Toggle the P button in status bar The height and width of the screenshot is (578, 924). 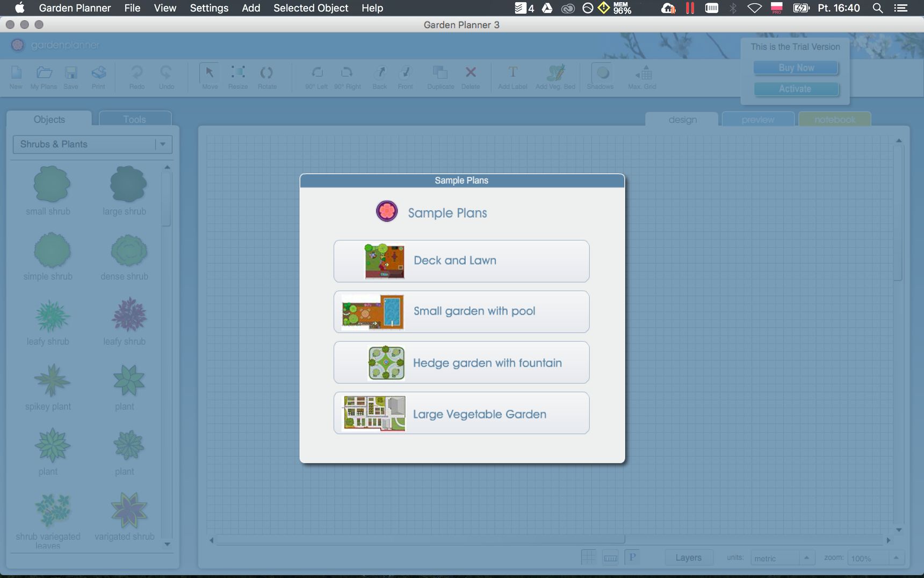coord(632,557)
